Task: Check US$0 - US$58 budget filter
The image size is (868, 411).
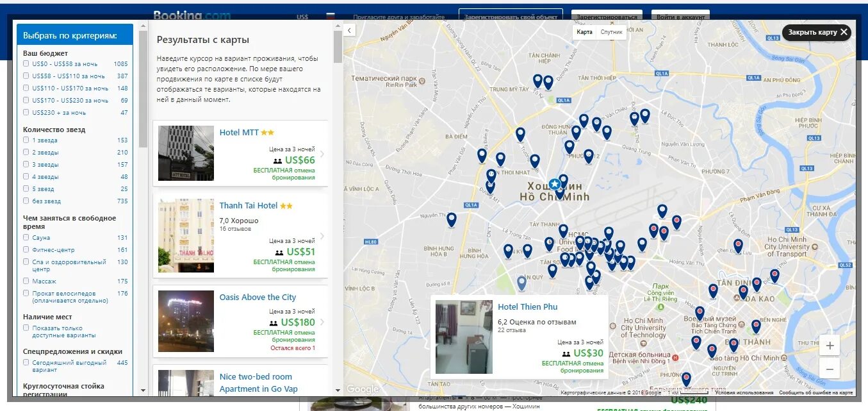Action: (26, 64)
